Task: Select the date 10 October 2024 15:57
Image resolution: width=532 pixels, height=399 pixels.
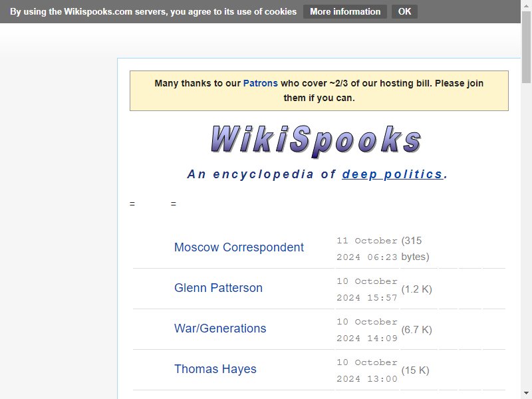Action: pos(367,289)
